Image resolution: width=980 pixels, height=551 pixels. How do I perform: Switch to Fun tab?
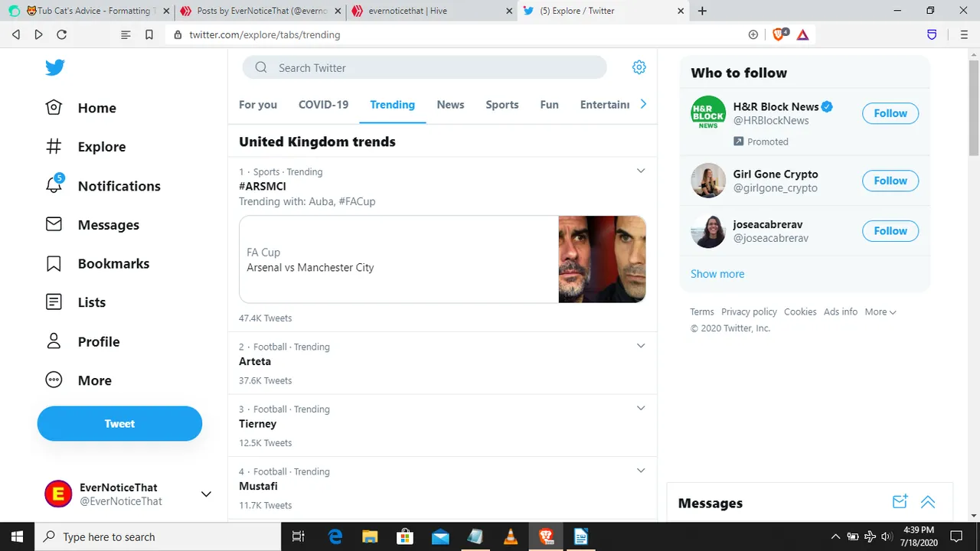[x=549, y=105]
